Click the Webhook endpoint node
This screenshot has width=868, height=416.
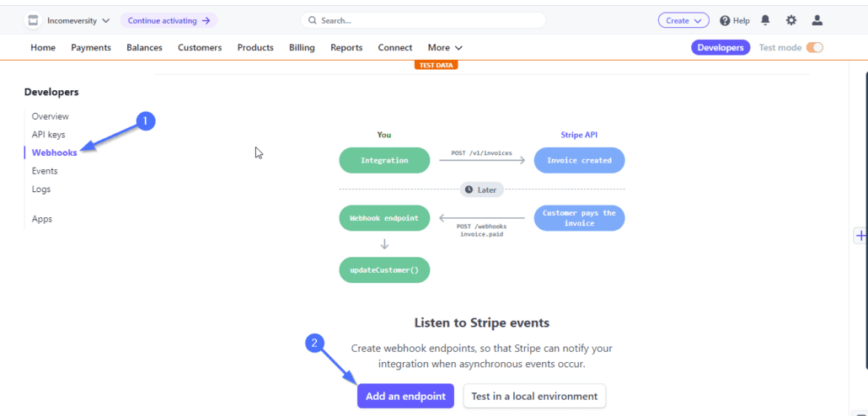point(384,218)
